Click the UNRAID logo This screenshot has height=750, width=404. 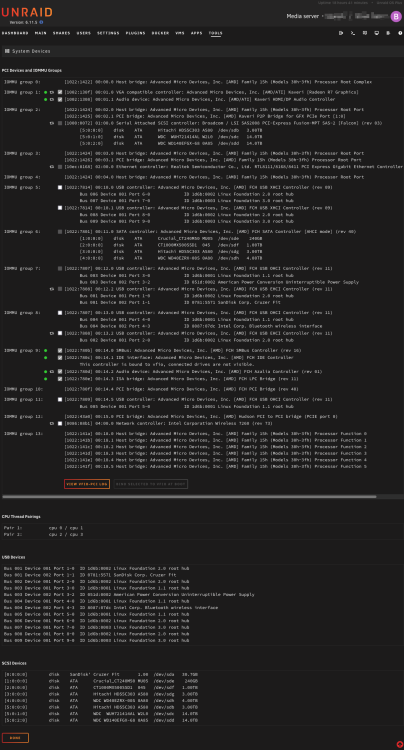27,13
